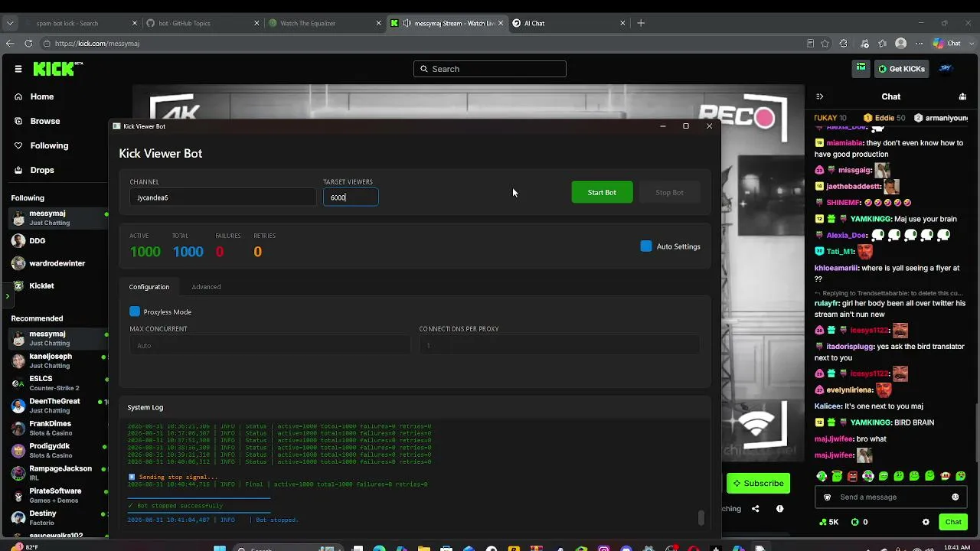Screen dimensions: 980x551
Task: Click the share stream icon
Action: [x=756, y=508]
